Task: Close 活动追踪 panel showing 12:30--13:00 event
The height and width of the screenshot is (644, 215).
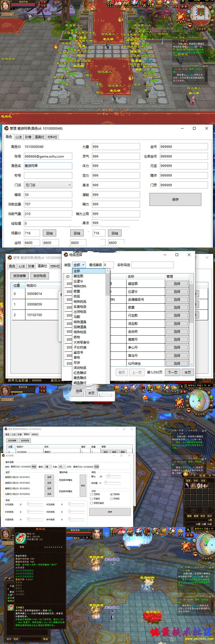Action: [x=206, y=459]
